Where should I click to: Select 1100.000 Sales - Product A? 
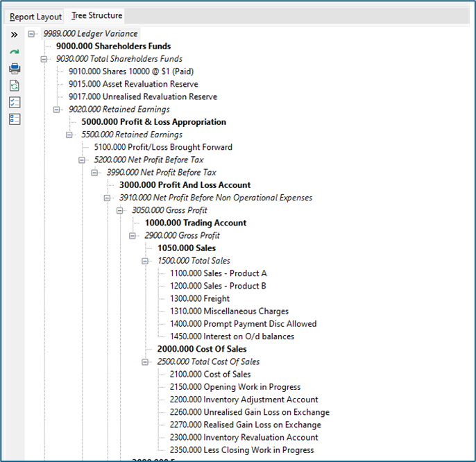coord(219,273)
